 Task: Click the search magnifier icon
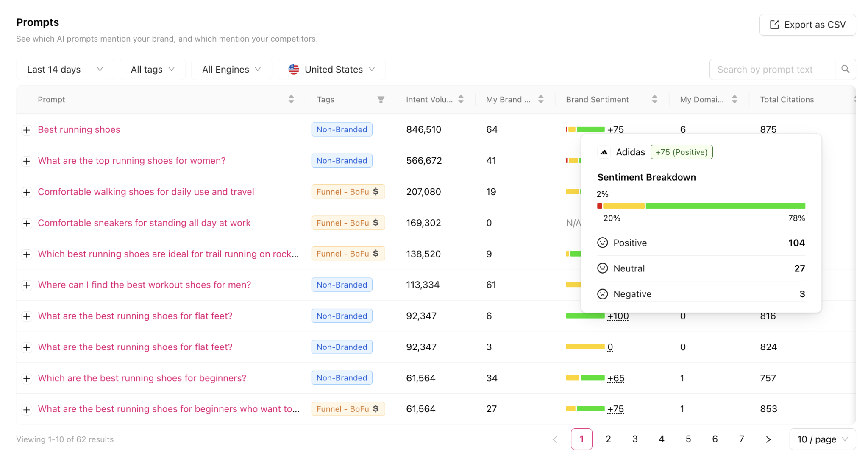point(845,69)
